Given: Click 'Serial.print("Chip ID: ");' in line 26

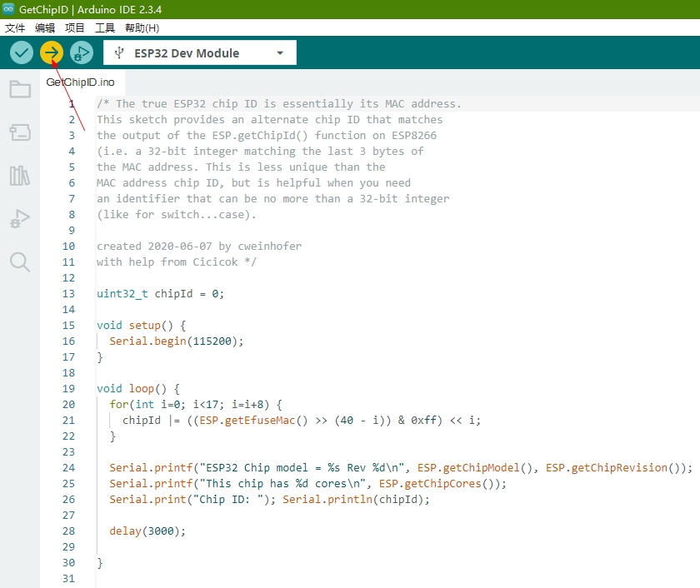Looking at the screenshot, I should click(192, 499).
